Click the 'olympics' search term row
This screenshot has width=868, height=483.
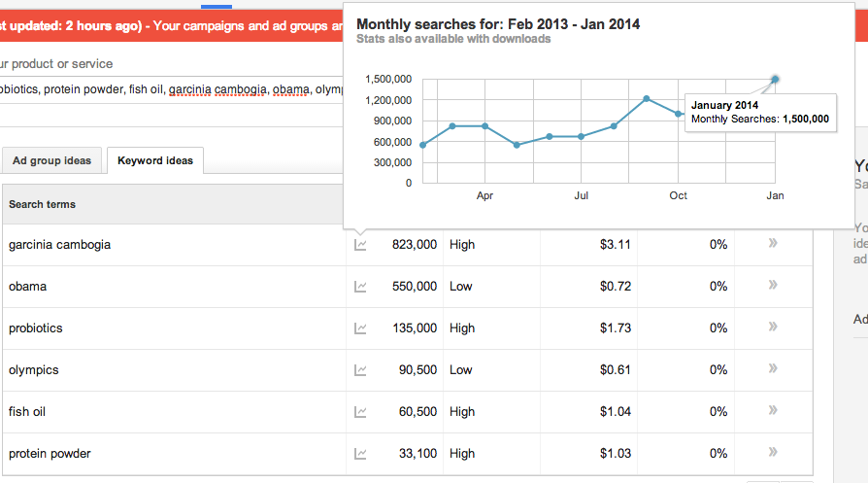tap(34, 370)
